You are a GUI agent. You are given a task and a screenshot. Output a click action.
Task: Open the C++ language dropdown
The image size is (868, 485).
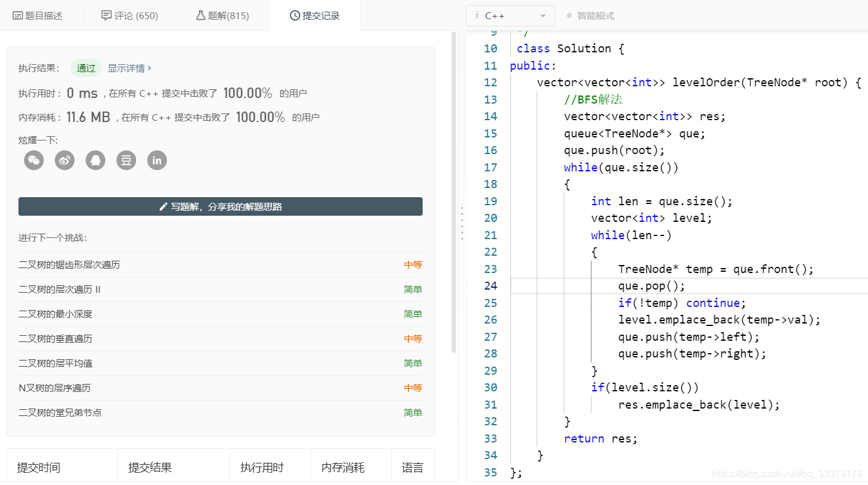(510, 15)
